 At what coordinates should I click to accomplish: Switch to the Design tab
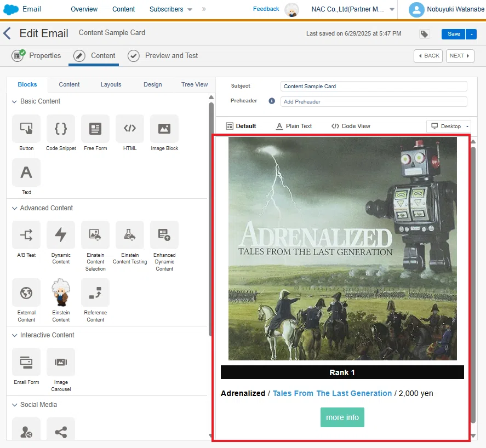point(152,84)
